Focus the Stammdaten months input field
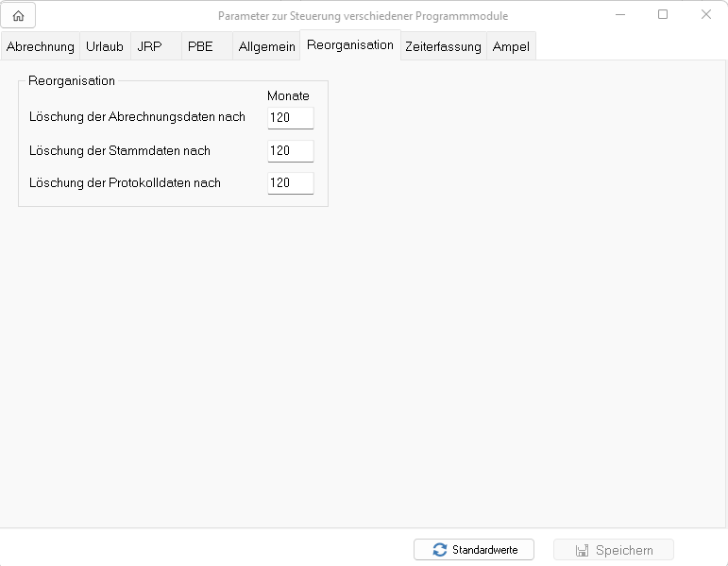Screen dimensions: 728x566 [290, 151]
